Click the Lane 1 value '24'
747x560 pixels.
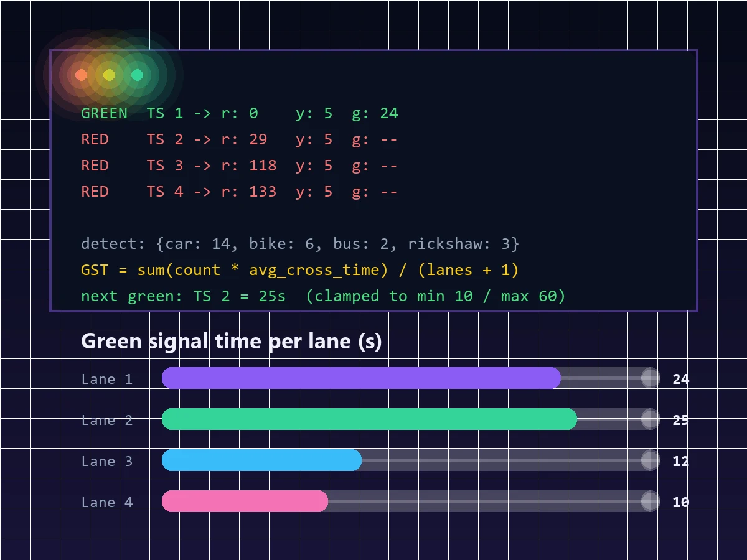point(681,379)
